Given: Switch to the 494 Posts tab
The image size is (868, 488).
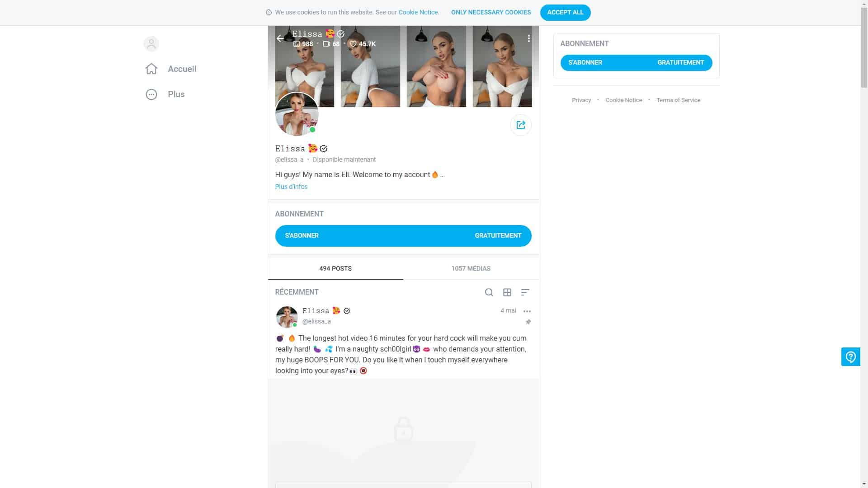Looking at the screenshot, I should pos(335,268).
